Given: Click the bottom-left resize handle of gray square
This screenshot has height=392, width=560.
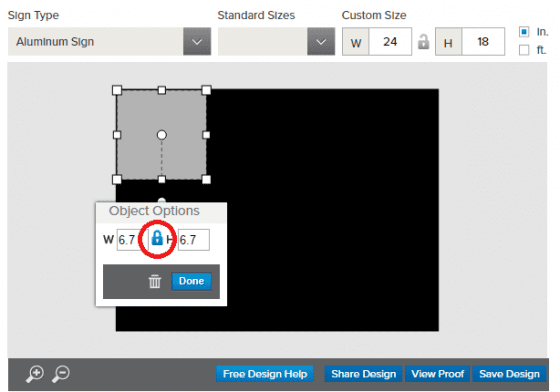Looking at the screenshot, I should tap(117, 179).
